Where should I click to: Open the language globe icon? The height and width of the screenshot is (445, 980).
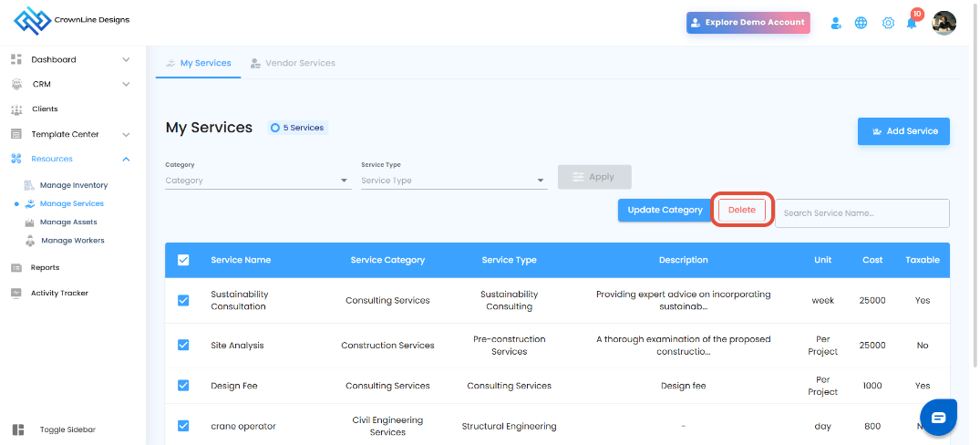coord(861,23)
